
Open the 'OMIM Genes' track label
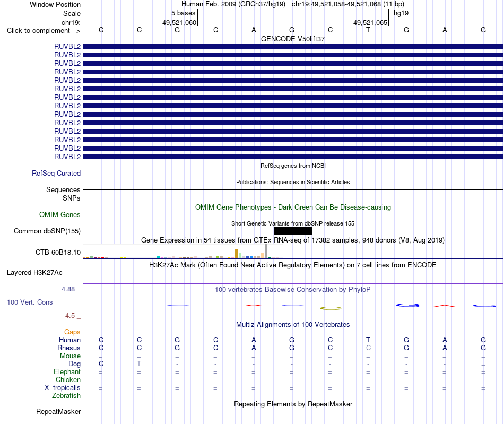(60, 215)
